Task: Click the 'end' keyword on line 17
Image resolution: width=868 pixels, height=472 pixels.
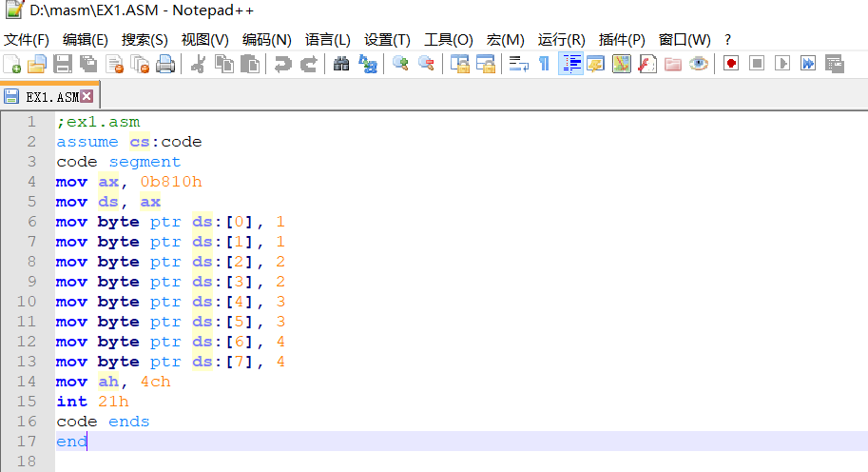Action: pyautogui.click(x=71, y=441)
